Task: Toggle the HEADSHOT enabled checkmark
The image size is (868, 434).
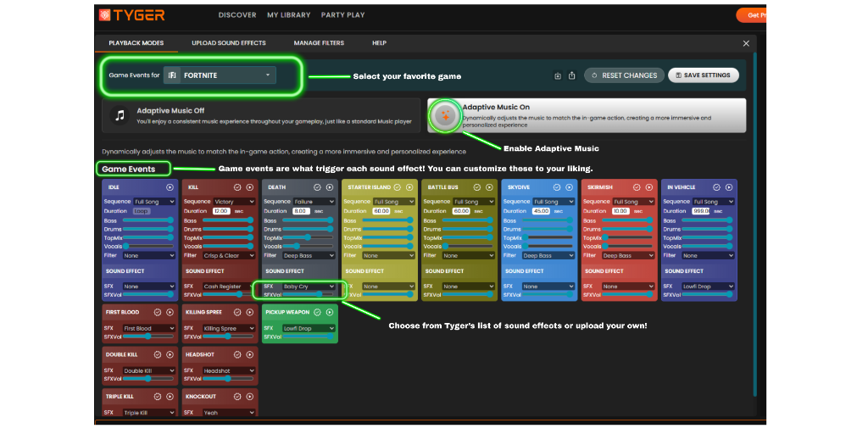Action: tap(237, 354)
